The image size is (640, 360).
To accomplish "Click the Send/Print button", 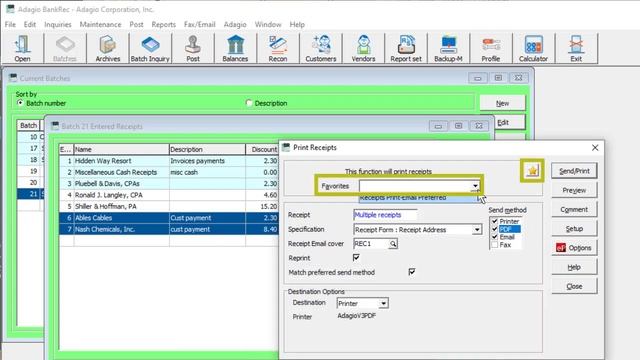I will (x=574, y=171).
